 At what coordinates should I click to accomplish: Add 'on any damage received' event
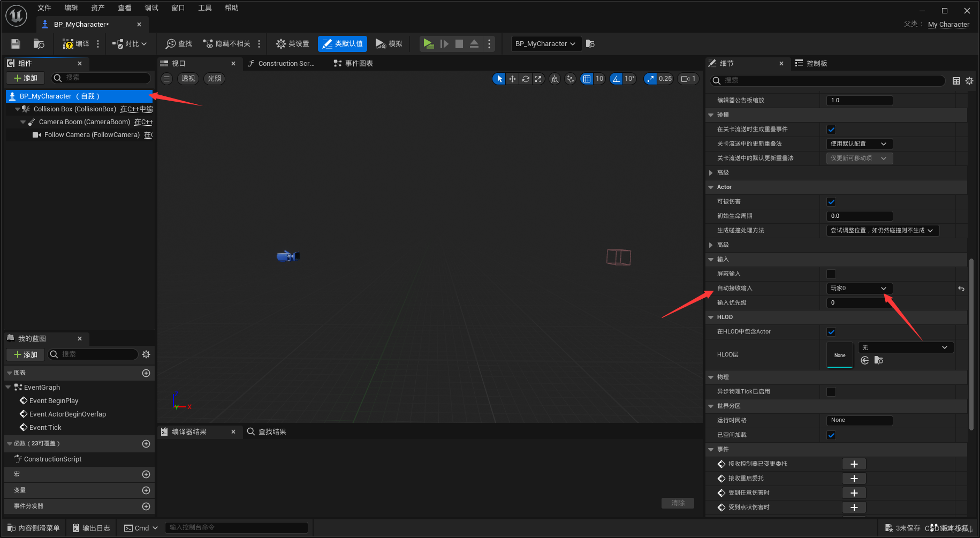854,493
